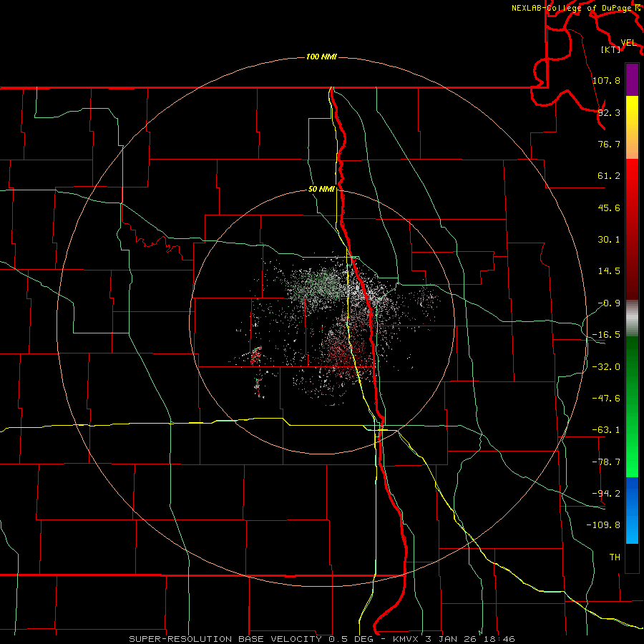644x644 pixels.
Task: Click the 107.8 velocity scale value
Action: click(606, 80)
